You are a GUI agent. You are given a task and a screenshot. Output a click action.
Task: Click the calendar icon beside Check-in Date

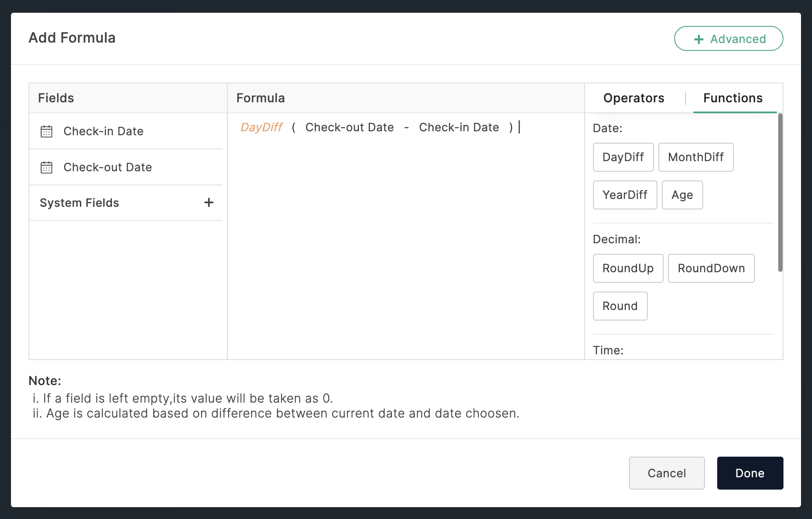(x=47, y=131)
